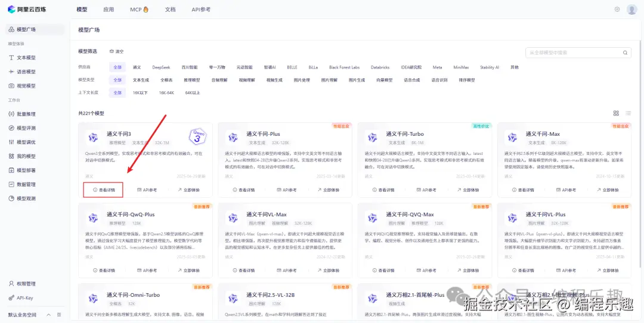This screenshot has height=323, width=644.
Task: Select 16K-64K context length filter
Action: pyautogui.click(x=166, y=93)
